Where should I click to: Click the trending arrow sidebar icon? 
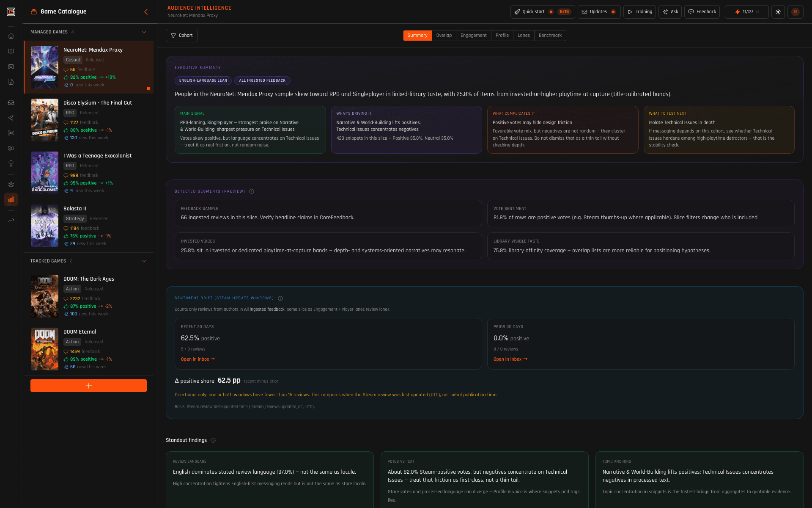(x=11, y=220)
